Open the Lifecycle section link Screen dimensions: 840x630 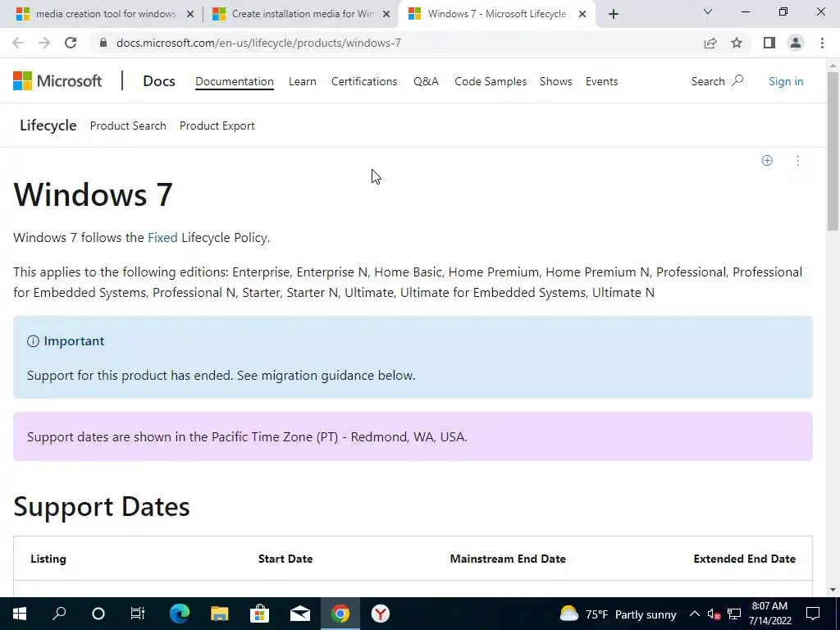click(x=48, y=126)
